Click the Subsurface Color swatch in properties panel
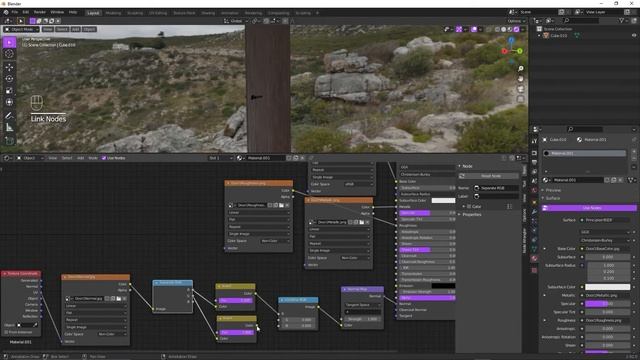Screen dimensions: 640x360 click(x=607, y=287)
